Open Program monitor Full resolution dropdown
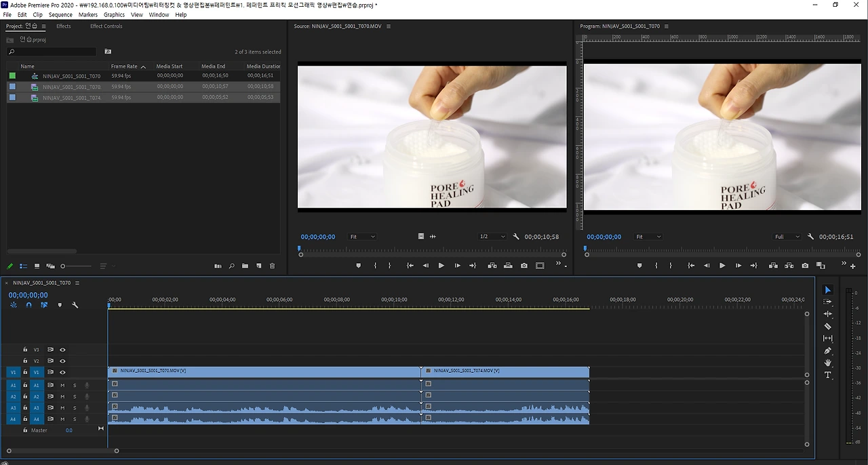Screen dimensions: 868x465 click(787, 237)
